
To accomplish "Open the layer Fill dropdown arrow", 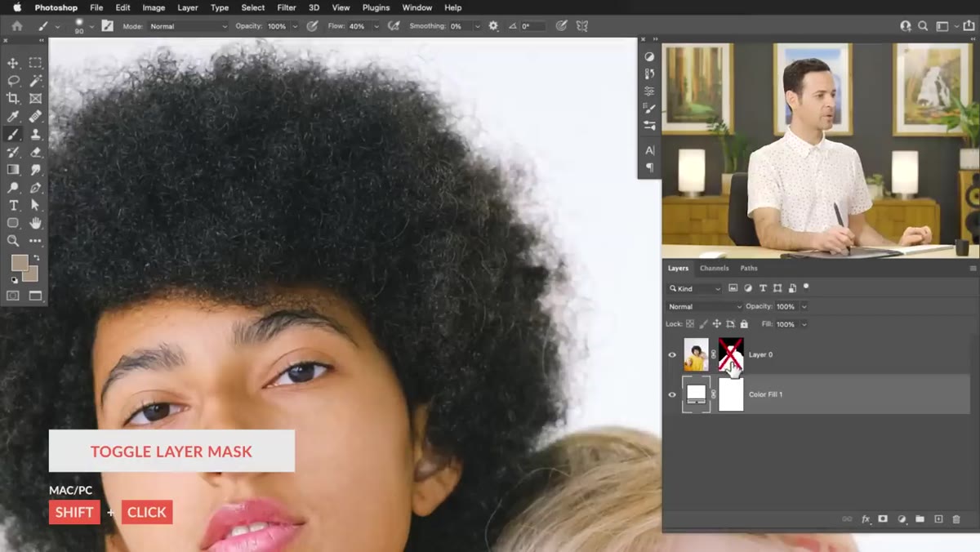I will click(x=804, y=324).
